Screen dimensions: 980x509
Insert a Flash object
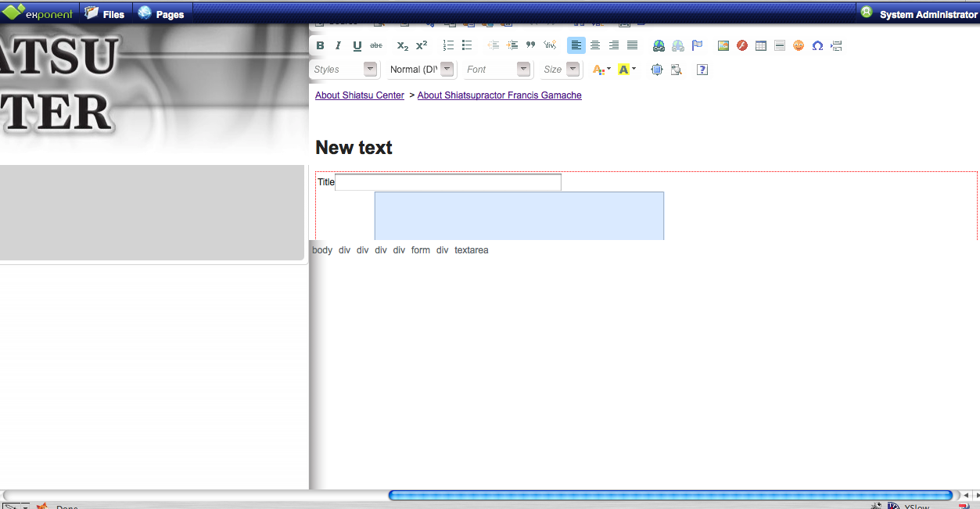(742, 45)
